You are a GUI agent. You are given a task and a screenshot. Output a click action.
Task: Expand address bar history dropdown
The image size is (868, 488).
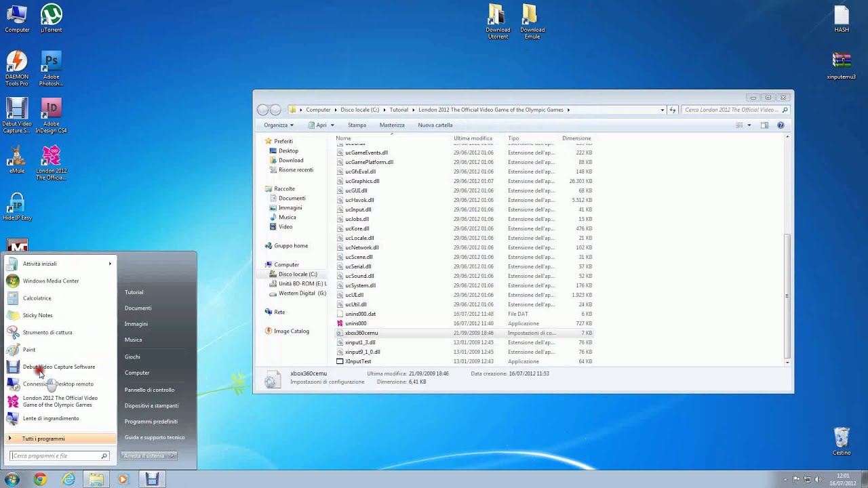(663, 110)
